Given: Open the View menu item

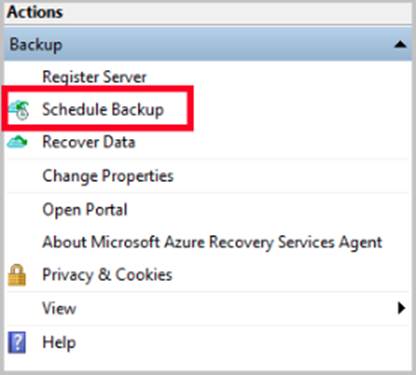Looking at the screenshot, I should (x=59, y=308).
